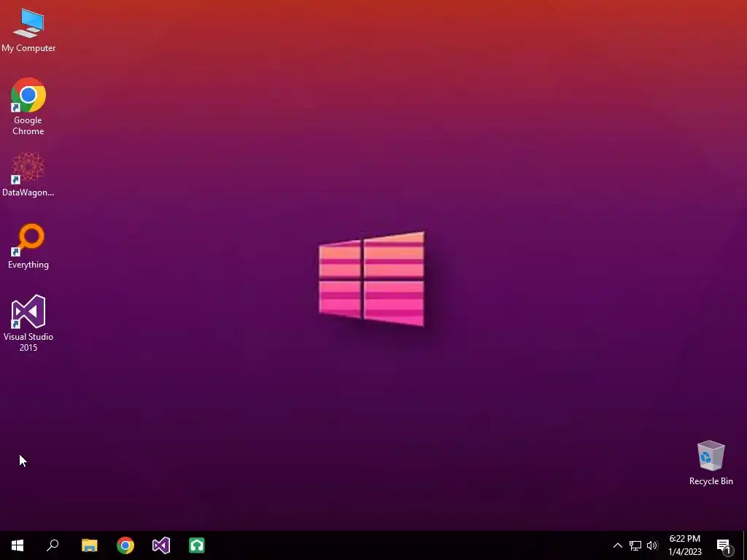Select the Visual Studio 2015 desktop shortcut

[x=28, y=323]
